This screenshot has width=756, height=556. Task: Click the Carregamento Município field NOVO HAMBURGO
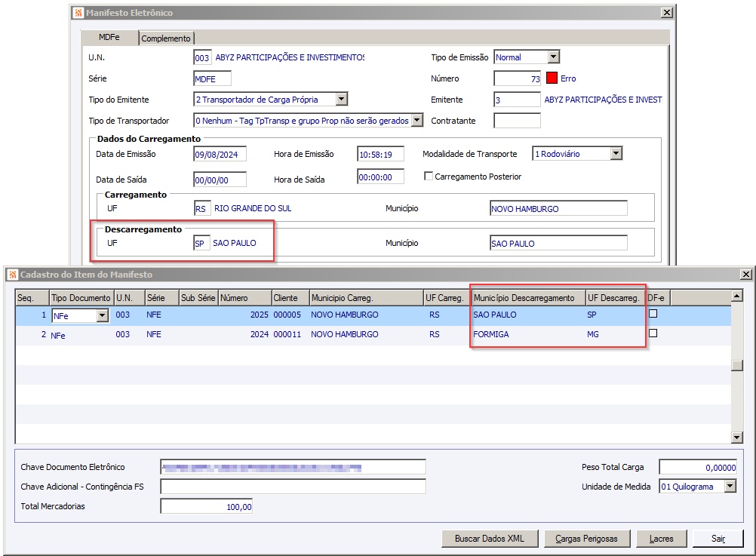coord(558,208)
